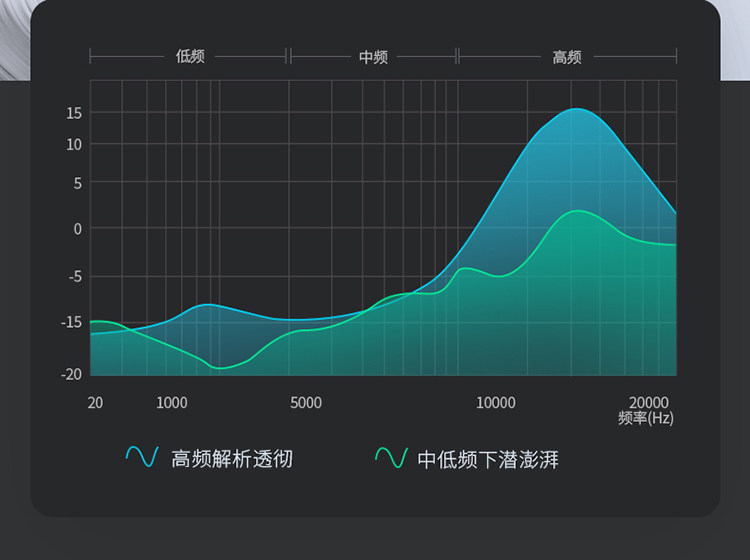Click the blue wave legend icon
Image resolution: width=750 pixels, height=560 pixels.
pos(142,457)
